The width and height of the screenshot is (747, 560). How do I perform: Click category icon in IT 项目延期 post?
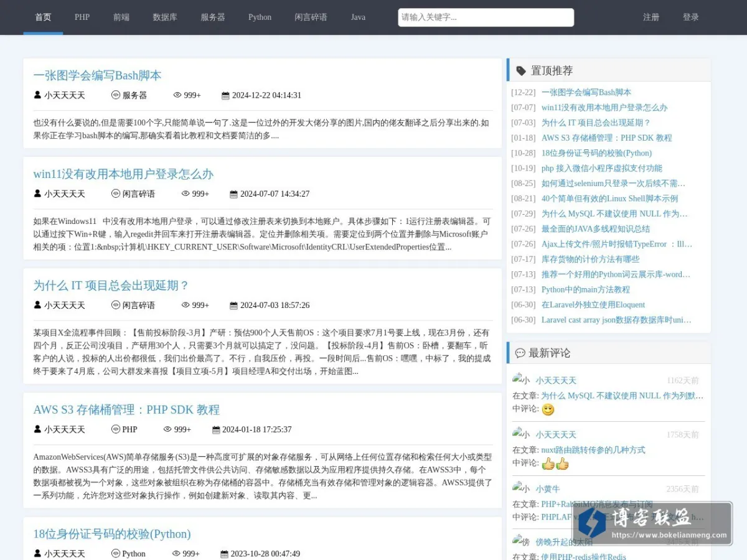115,305
